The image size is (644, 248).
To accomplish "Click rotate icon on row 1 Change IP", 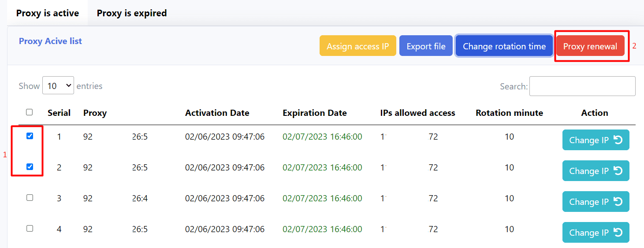I will [618, 140].
